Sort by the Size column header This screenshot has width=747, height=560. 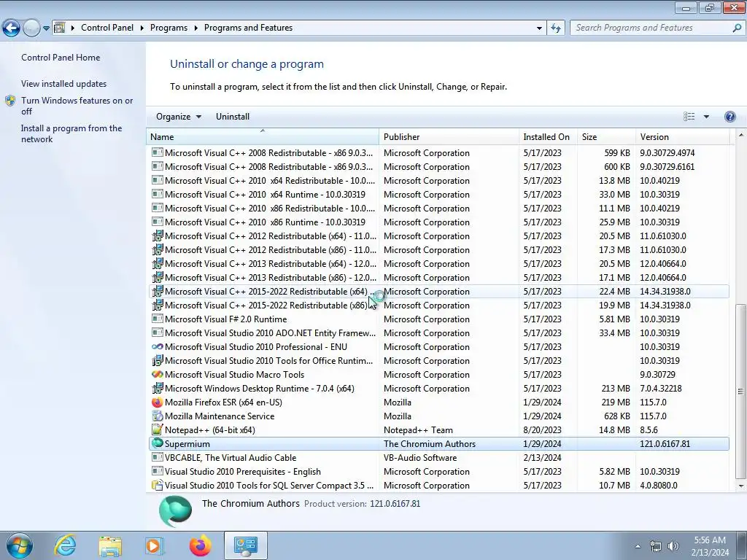(606, 137)
